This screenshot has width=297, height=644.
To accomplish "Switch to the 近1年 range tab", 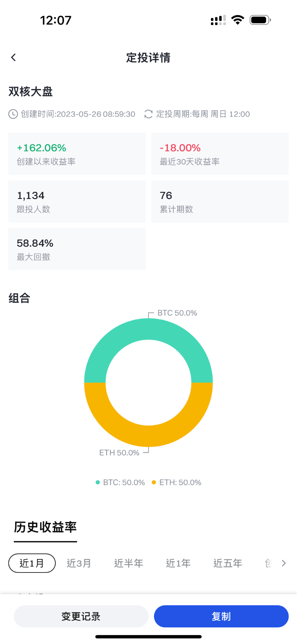I will (178, 563).
